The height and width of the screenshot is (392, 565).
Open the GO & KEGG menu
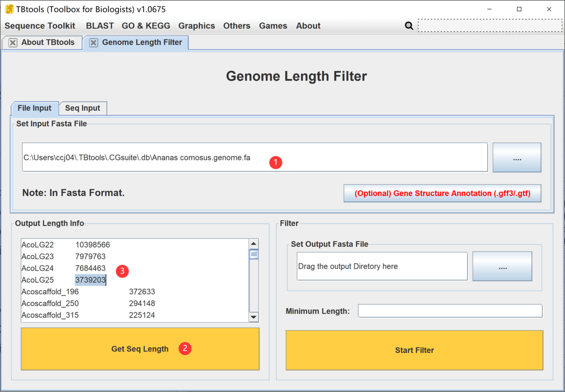(146, 26)
